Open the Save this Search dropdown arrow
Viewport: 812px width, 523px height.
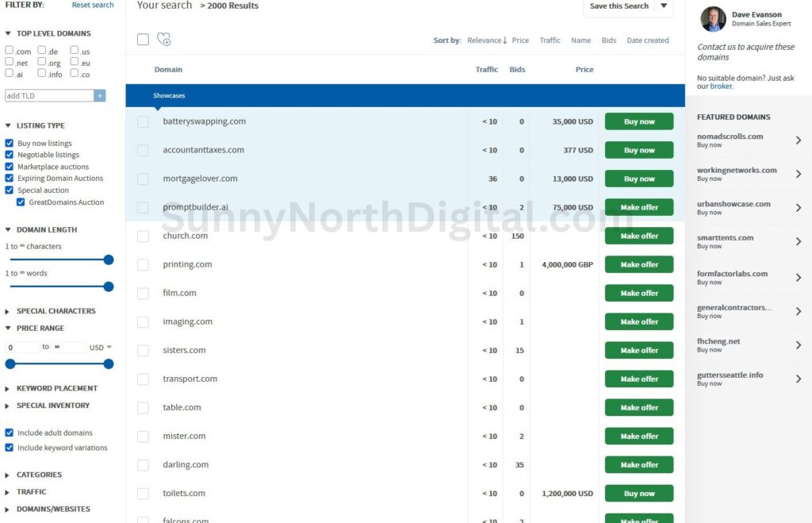[664, 6]
